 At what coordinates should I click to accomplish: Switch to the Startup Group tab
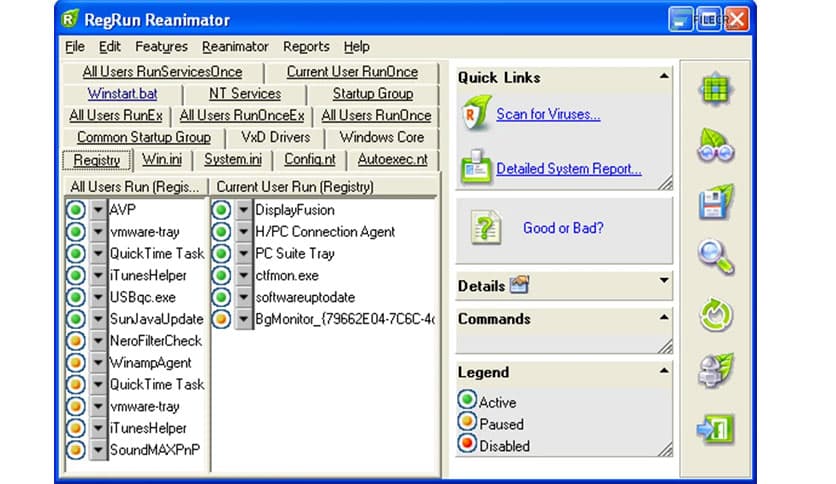coord(373,94)
